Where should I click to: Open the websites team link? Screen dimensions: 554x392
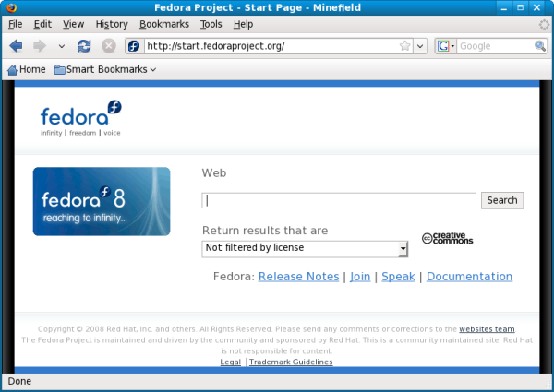tap(487, 329)
